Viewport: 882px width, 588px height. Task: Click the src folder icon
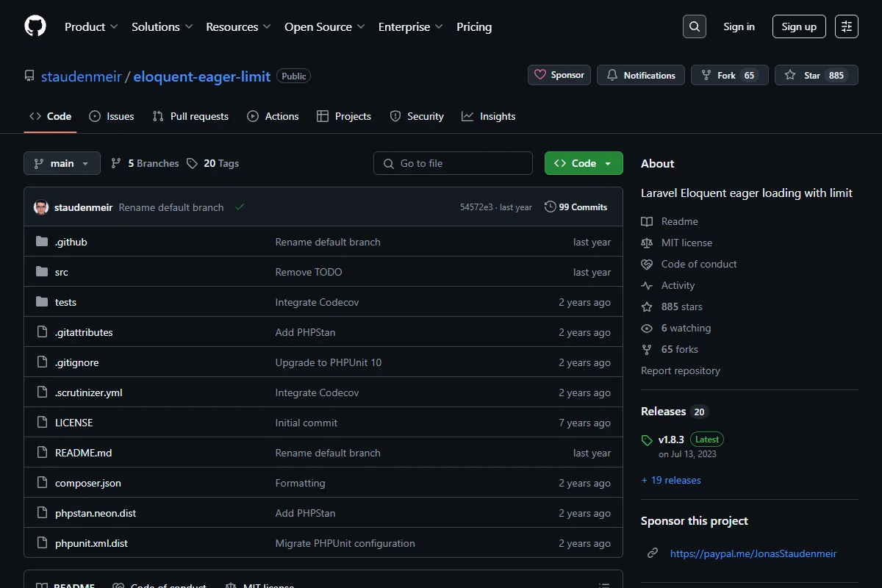(42, 272)
